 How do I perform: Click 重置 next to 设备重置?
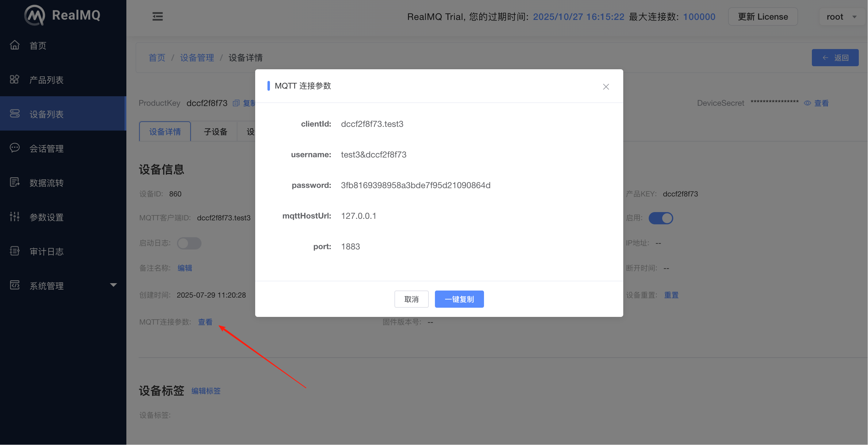pos(671,295)
